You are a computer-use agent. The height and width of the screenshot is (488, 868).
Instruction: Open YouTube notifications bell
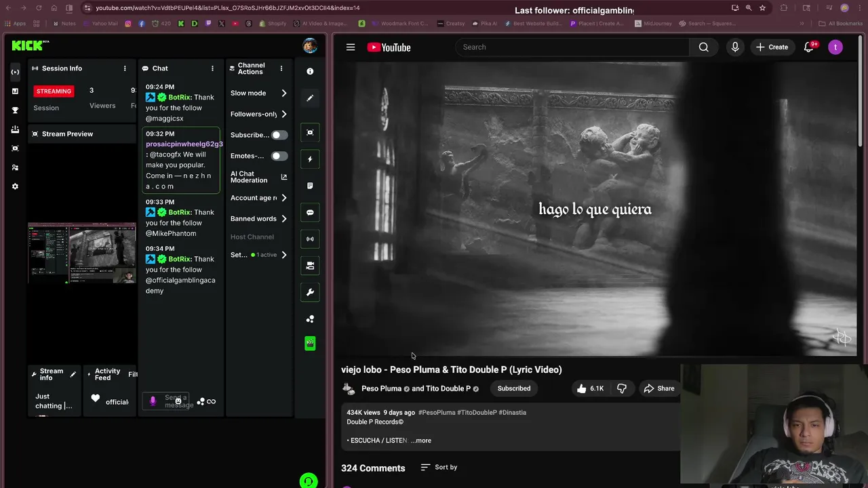click(x=809, y=47)
